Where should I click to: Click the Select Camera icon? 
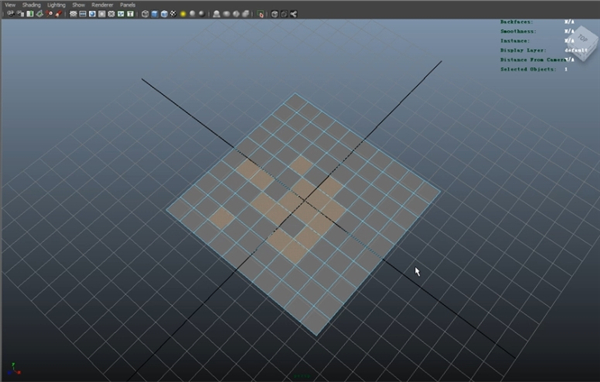coord(11,14)
